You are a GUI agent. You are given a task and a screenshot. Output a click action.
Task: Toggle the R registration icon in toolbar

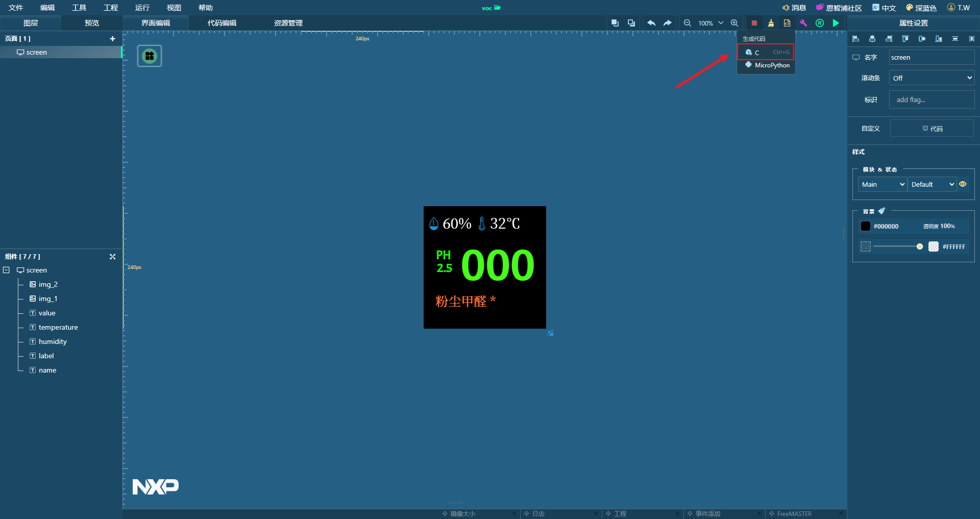click(x=819, y=23)
